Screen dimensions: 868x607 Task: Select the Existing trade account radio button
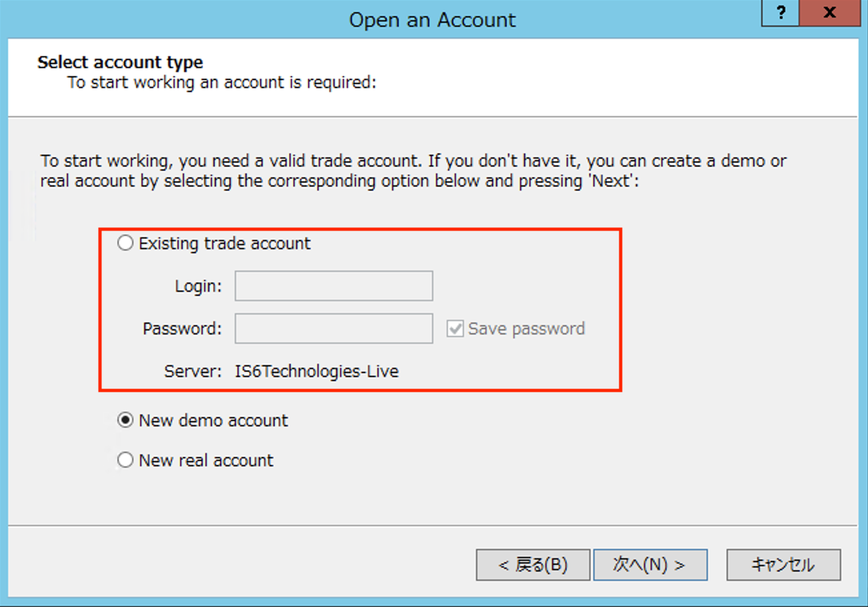click(125, 243)
